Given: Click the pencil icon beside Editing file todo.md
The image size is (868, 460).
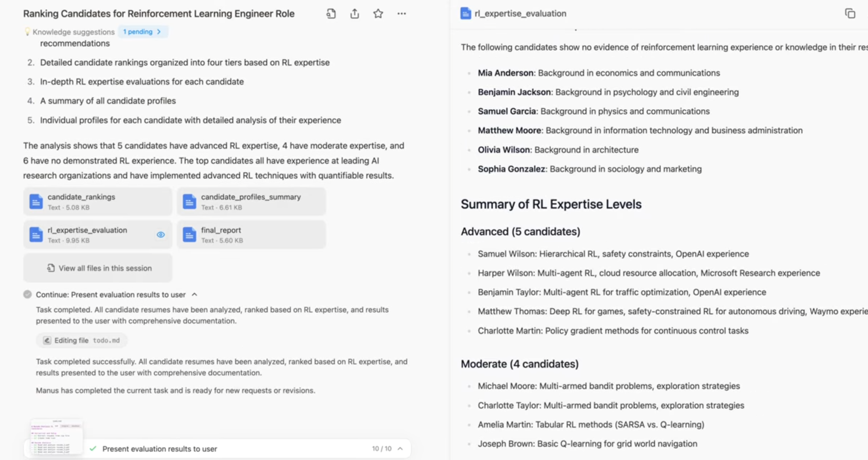Looking at the screenshot, I should pyautogui.click(x=47, y=340).
